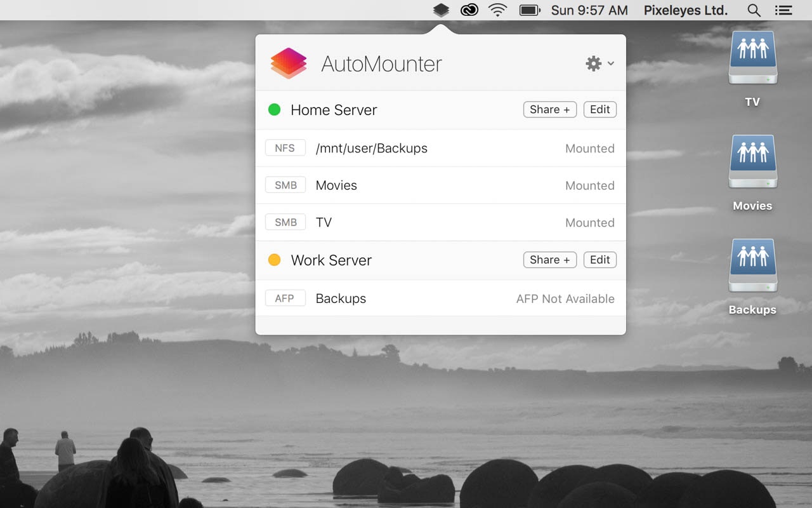Open the AutoMounter menu bar icon

point(440,10)
